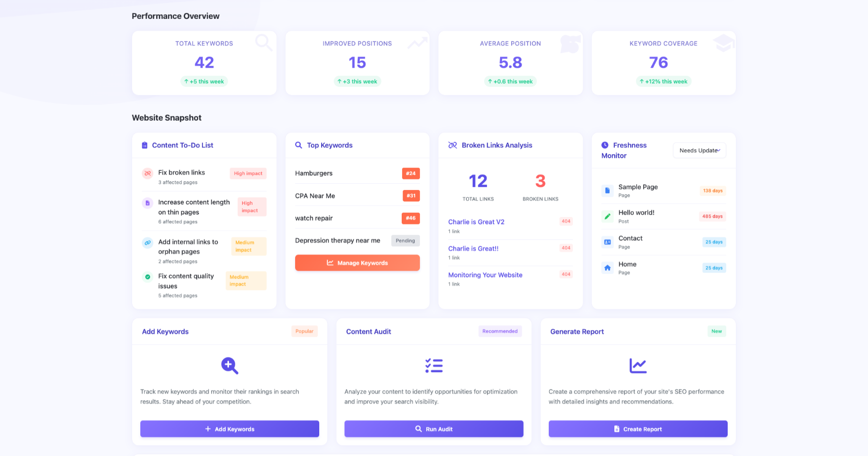Click the High impact badge on Fix broken links
The image size is (868, 456).
pos(248,174)
